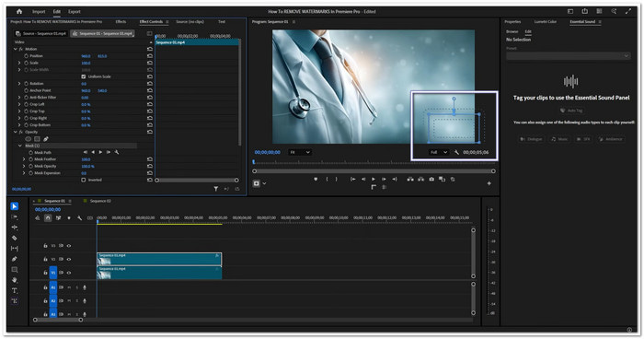This screenshot has width=644, height=339.
Task: Open timeline display settings wrench
Action: pos(80,218)
